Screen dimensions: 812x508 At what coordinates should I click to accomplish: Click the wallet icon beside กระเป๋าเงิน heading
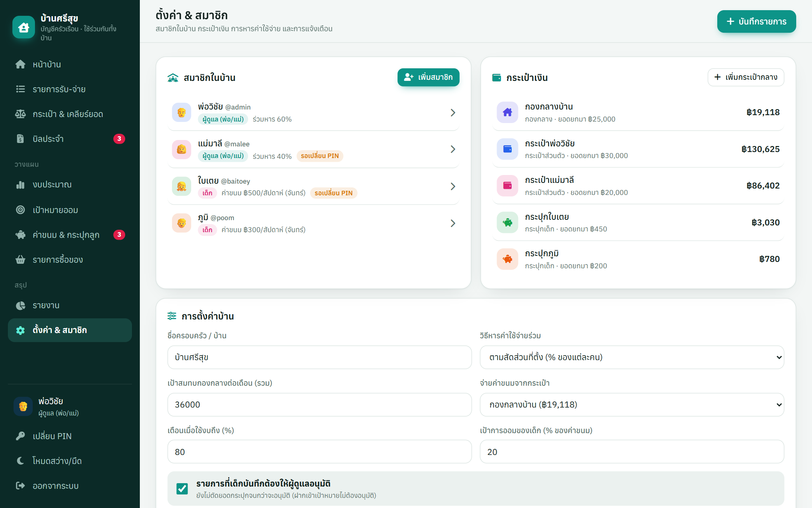(497, 78)
